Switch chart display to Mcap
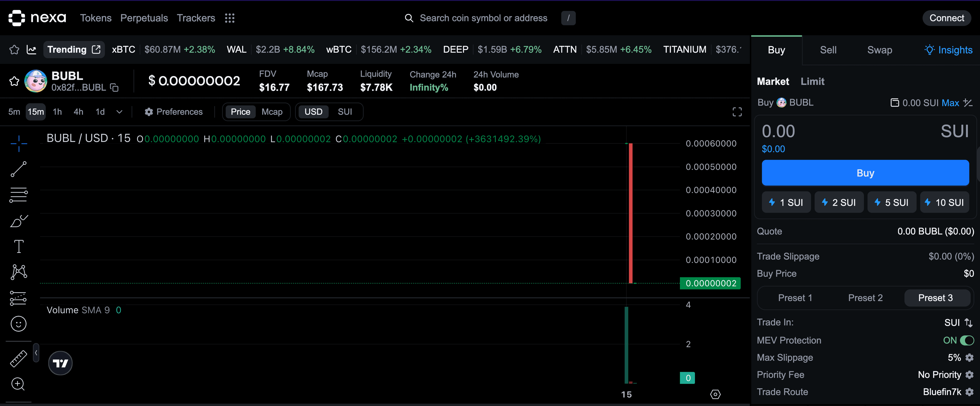Screen dimensions: 980x406 tap(272, 112)
